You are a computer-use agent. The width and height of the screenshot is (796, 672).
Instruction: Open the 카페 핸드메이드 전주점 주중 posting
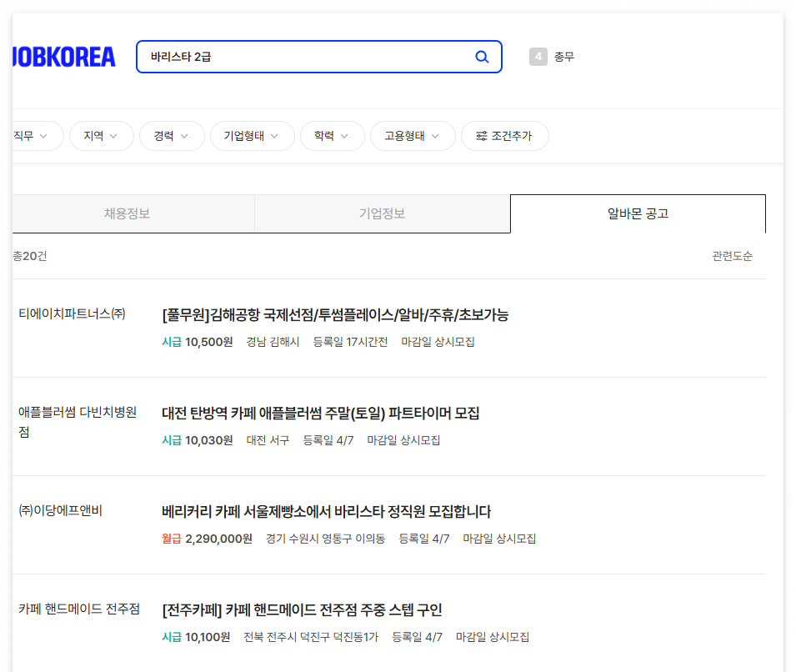(x=302, y=609)
